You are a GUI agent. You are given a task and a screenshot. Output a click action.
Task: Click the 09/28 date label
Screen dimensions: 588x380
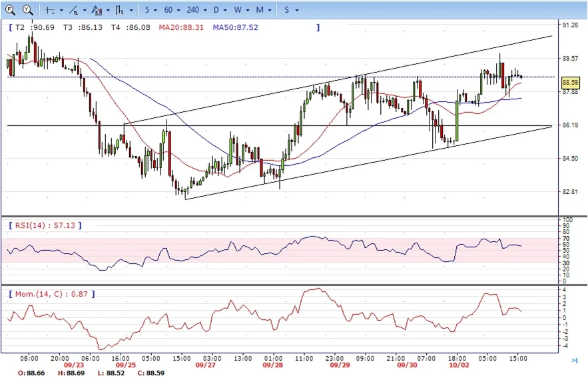[272, 365]
